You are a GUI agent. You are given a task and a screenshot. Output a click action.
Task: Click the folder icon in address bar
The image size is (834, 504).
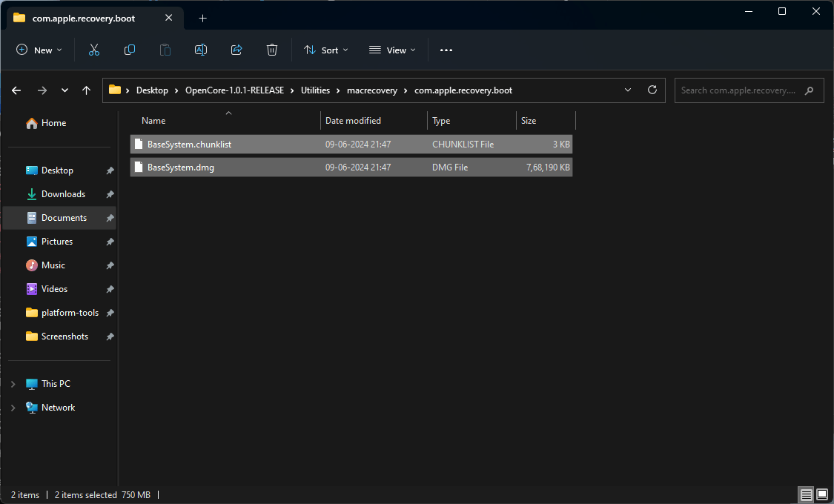click(115, 90)
